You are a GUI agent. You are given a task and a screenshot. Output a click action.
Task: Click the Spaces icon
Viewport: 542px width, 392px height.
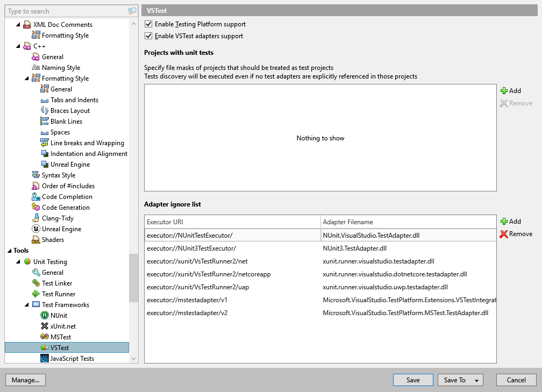click(44, 132)
